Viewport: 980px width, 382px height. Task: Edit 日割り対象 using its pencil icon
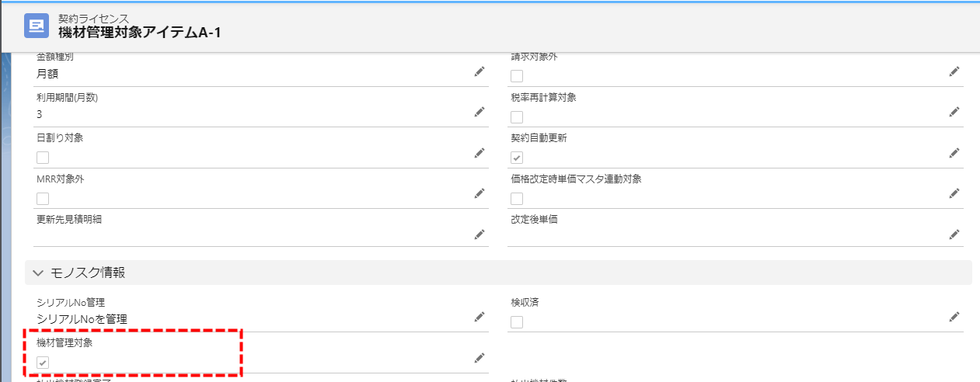(x=480, y=153)
